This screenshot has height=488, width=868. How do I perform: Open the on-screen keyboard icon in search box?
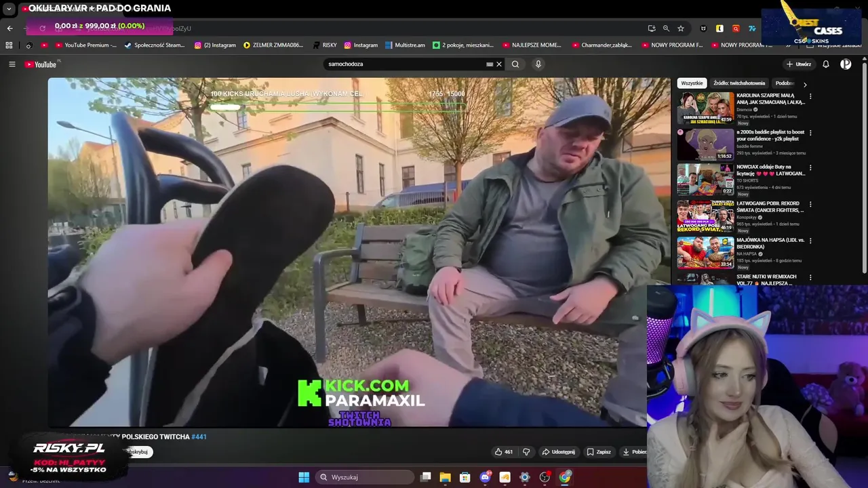click(490, 64)
